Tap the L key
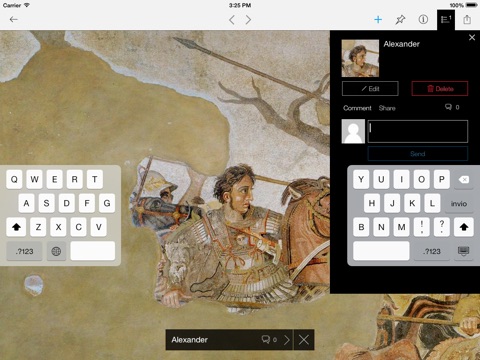The image size is (480, 360). [432, 203]
